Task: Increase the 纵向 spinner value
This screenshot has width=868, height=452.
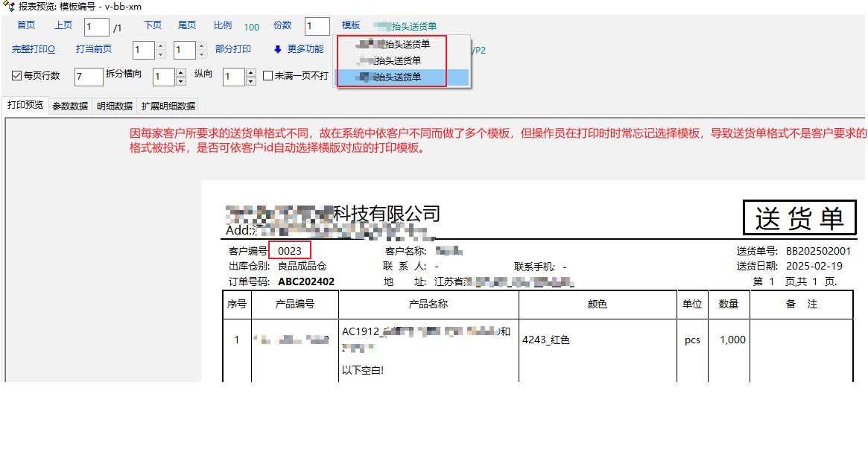Action: click(x=250, y=73)
